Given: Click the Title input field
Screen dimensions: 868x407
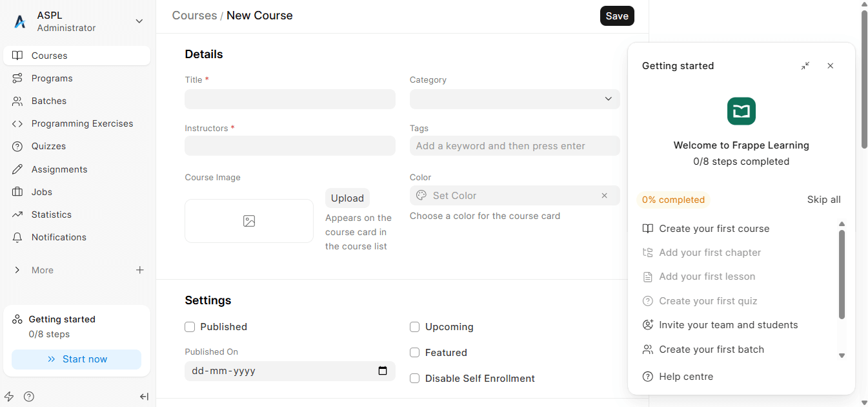Looking at the screenshot, I should [x=290, y=99].
